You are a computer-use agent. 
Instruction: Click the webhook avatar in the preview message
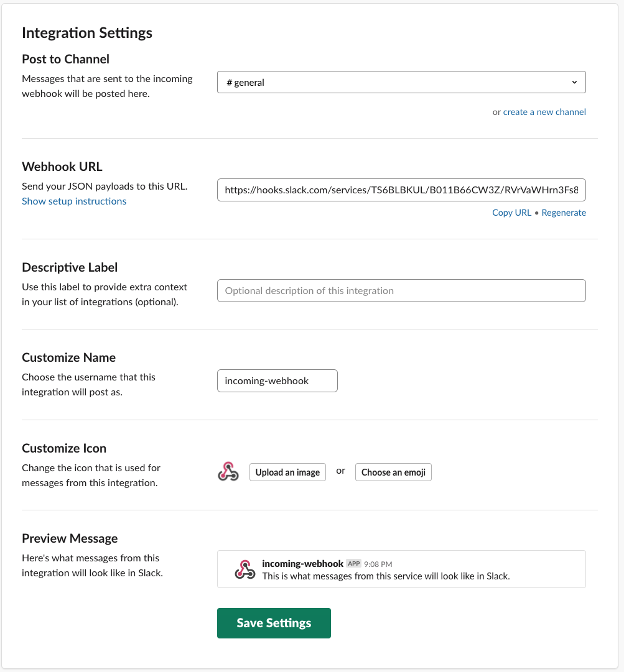point(245,569)
